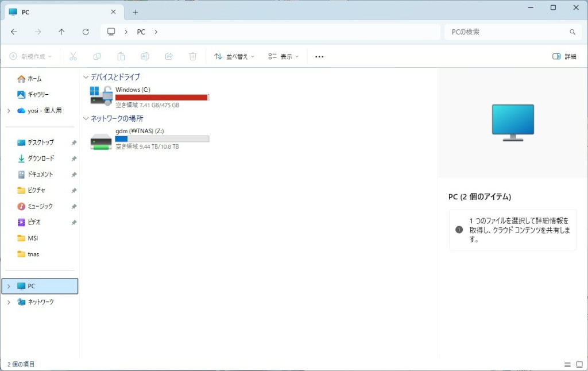Click pin icon next to ドキュメント
The image size is (588, 371).
click(74, 175)
